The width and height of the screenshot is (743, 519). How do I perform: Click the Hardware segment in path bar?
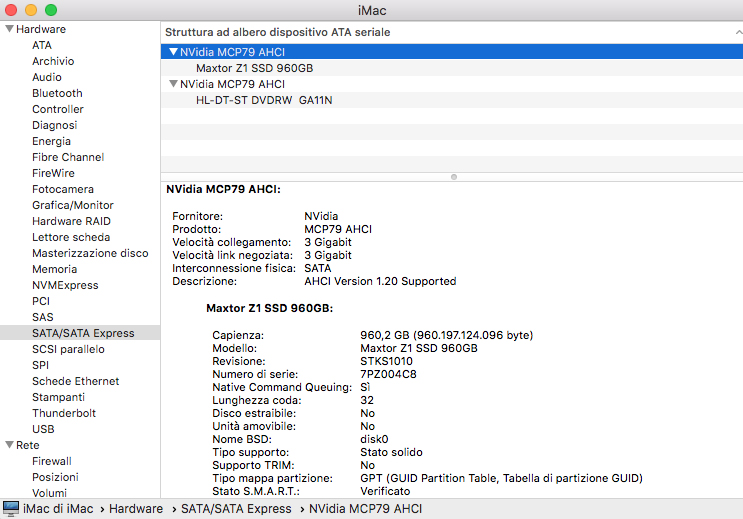[x=135, y=509]
